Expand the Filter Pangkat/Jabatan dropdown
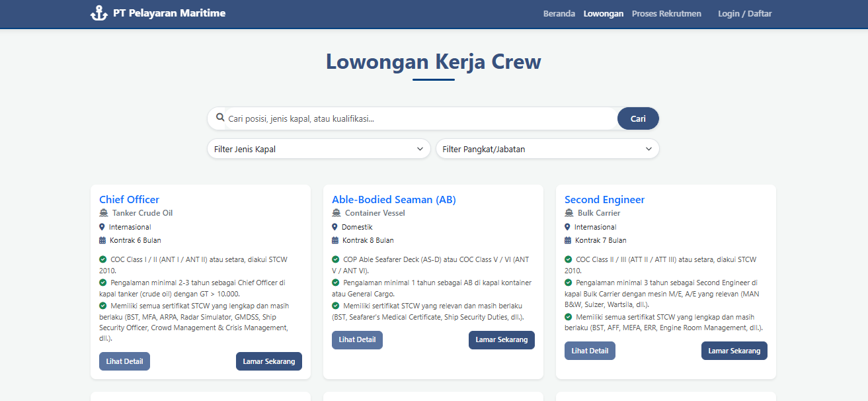The image size is (868, 401). (547, 149)
